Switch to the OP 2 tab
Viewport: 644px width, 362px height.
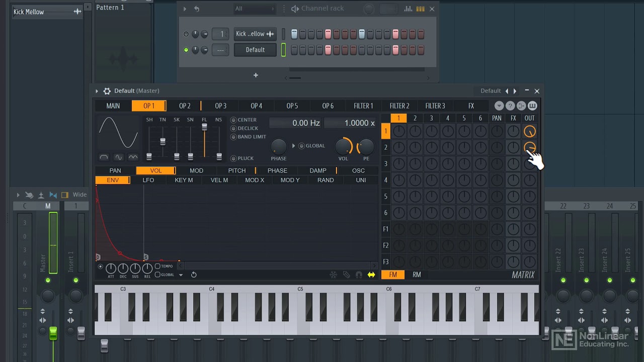pos(185,106)
